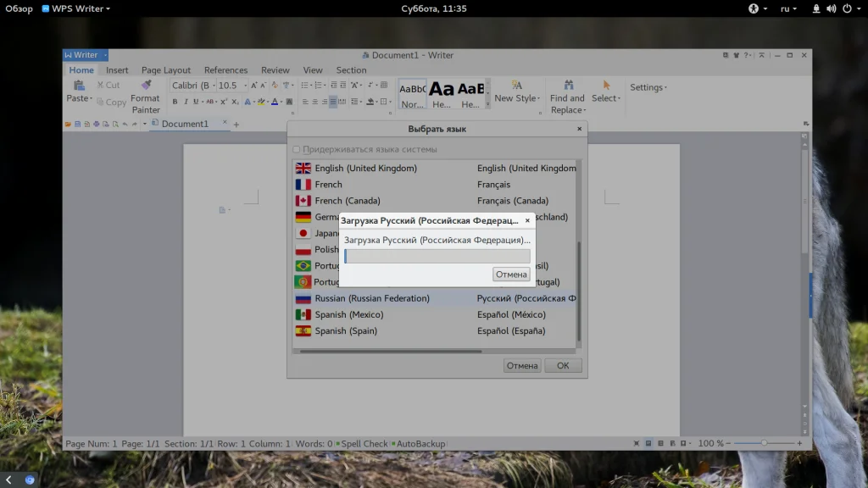Apply italic formatting
Viewport: 868px width, 488px height.
click(186, 102)
